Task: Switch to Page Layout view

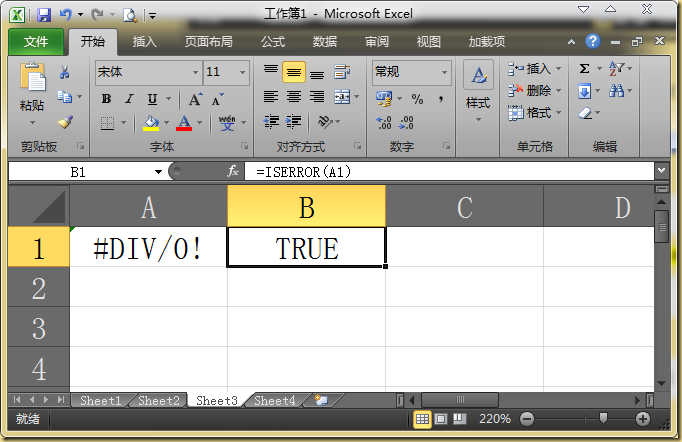Action: (x=441, y=419)
